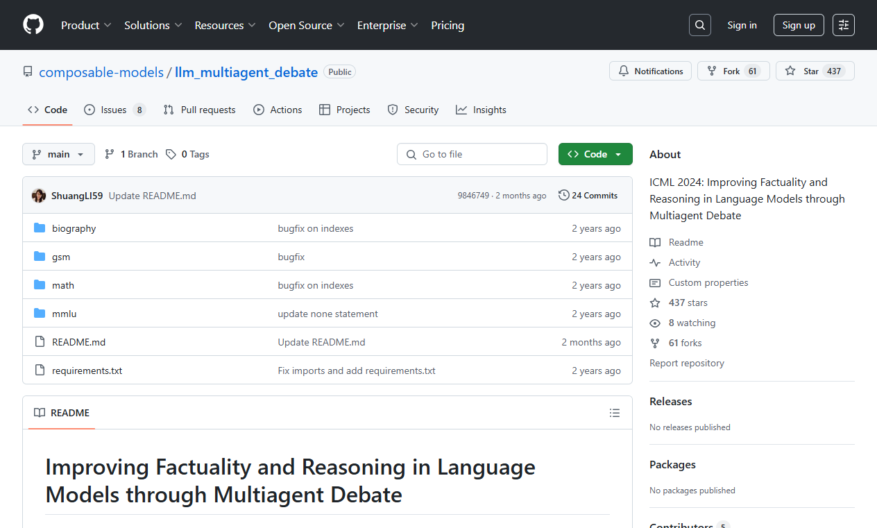Expand the Solutions menu
The image size is (877, 528).
[153, 25]
